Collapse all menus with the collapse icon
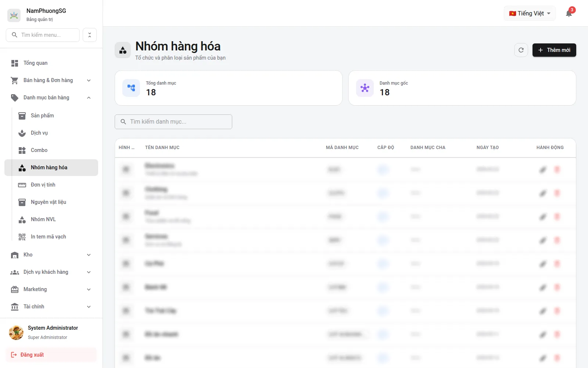Viewport: 588px width, 368px height. (90, 35)
